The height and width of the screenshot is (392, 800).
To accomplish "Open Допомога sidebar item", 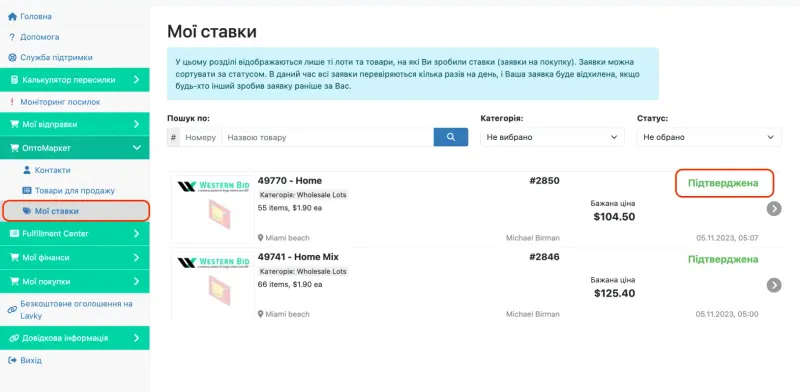I will click(40, 37).
